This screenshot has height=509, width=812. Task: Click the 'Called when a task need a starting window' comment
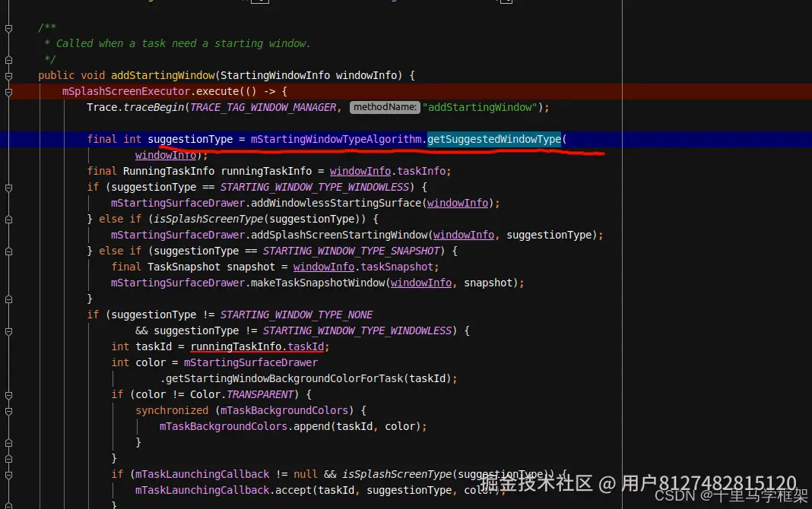(183, 43)
